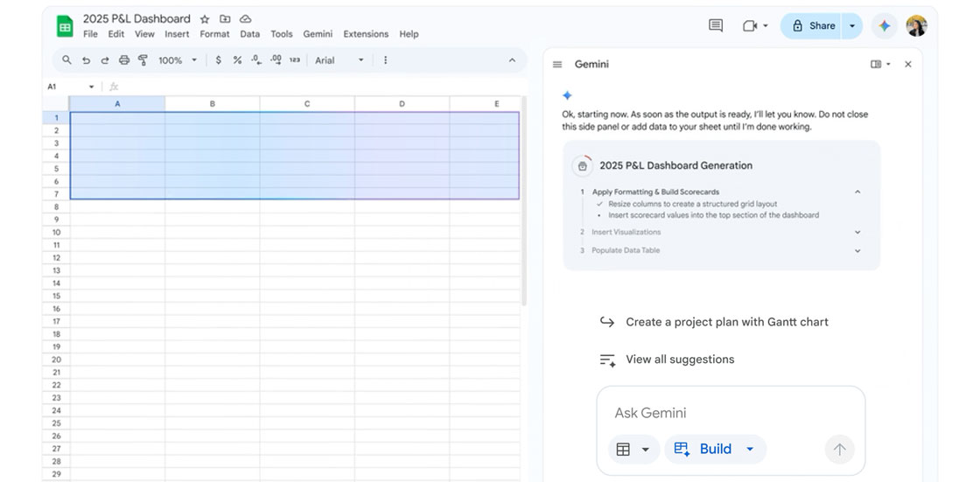Viewport: 980px width, 482px height.
Task: Click the 2025 P&L Dashboard Generation progress icon
Action: pyautogui.click(x=583, y=165)
